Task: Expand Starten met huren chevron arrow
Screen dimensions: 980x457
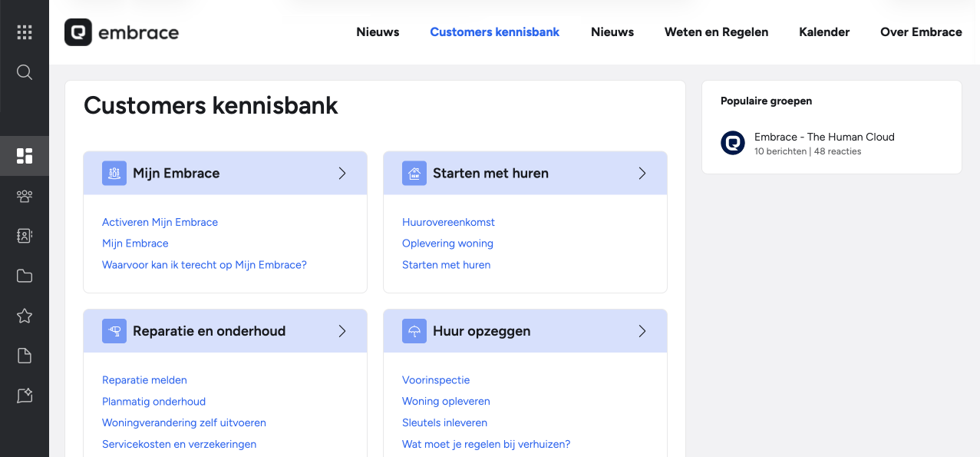Action: tap(642, 173)
